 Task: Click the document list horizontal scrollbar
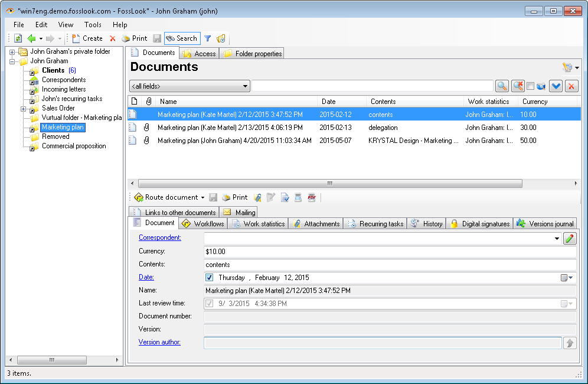tap(329, 183)
